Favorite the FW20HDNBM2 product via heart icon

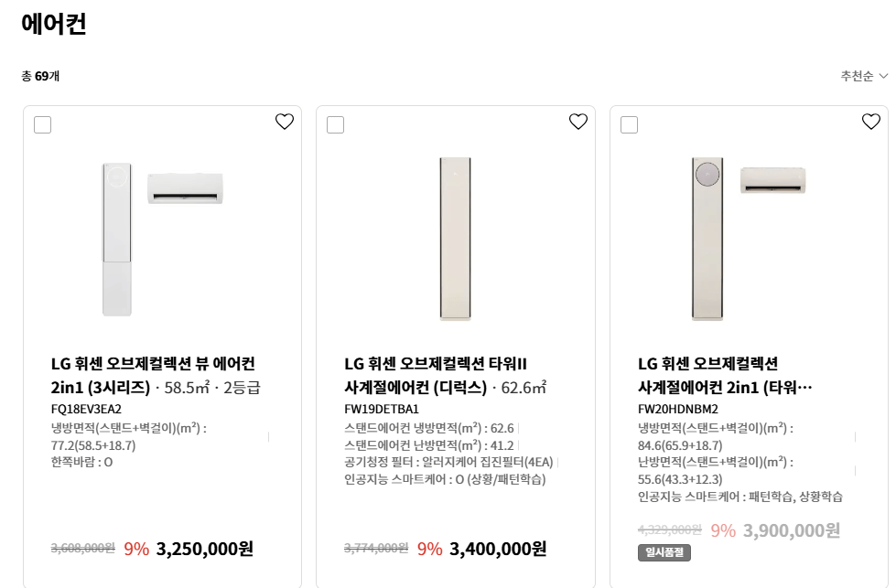870,120
